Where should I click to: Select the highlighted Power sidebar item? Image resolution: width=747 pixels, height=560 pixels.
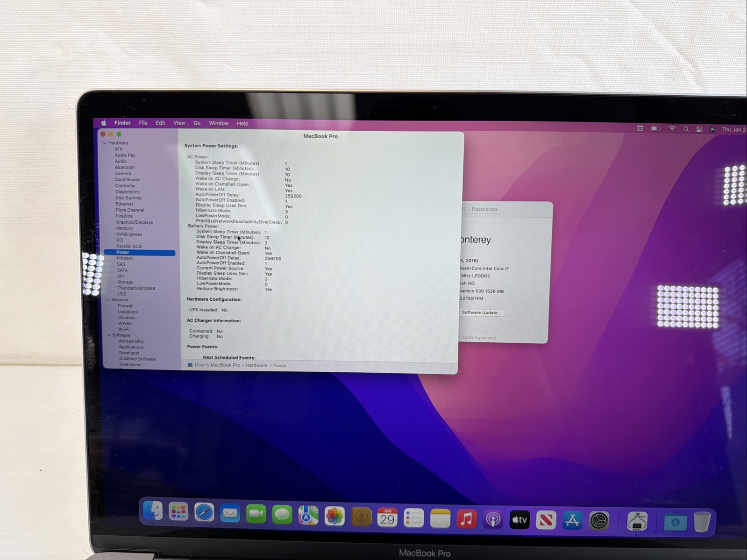[140, 252]
